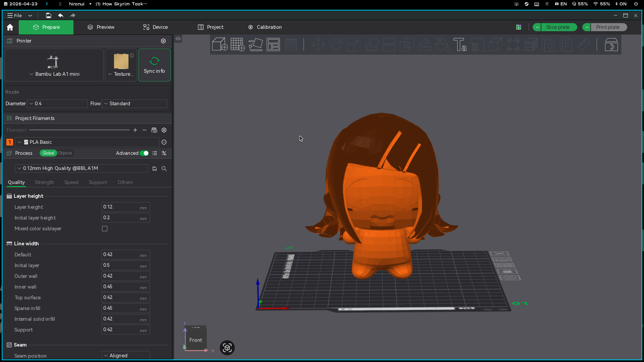Click the Add plate grid icon
The image size is (644, 362).
[x=237, y=44]
